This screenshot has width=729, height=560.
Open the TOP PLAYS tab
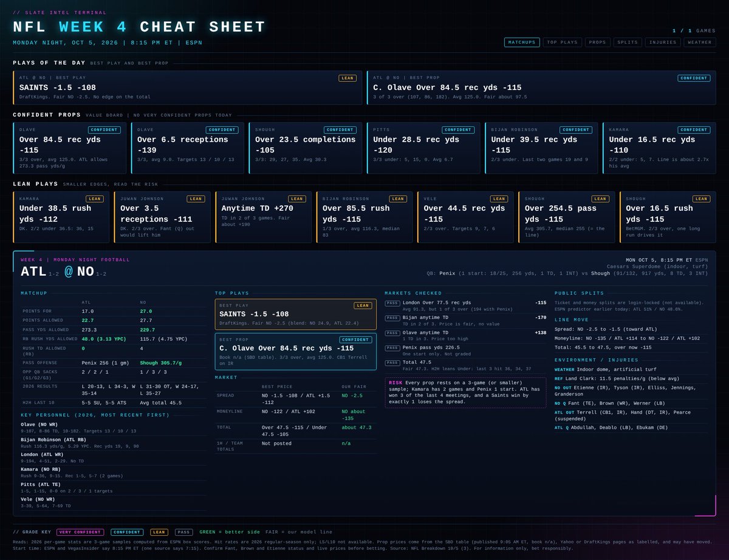click(x=562, y=43)
